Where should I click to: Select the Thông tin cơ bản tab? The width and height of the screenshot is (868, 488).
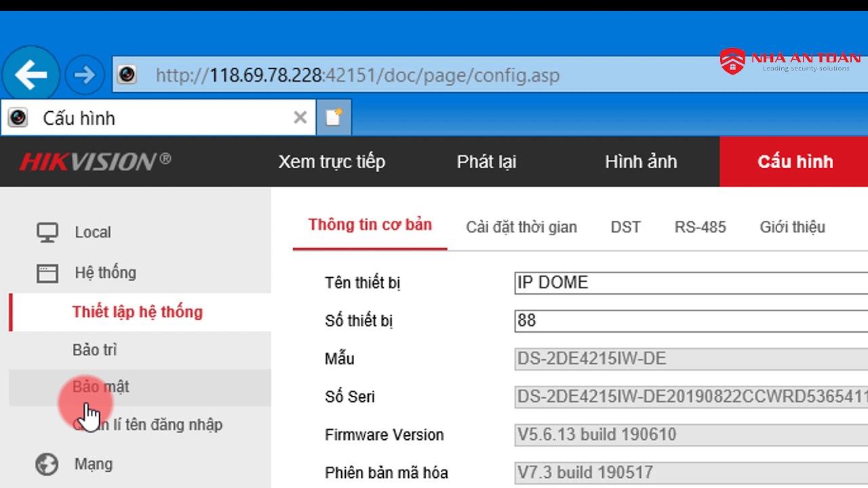[x=370, y=225]
